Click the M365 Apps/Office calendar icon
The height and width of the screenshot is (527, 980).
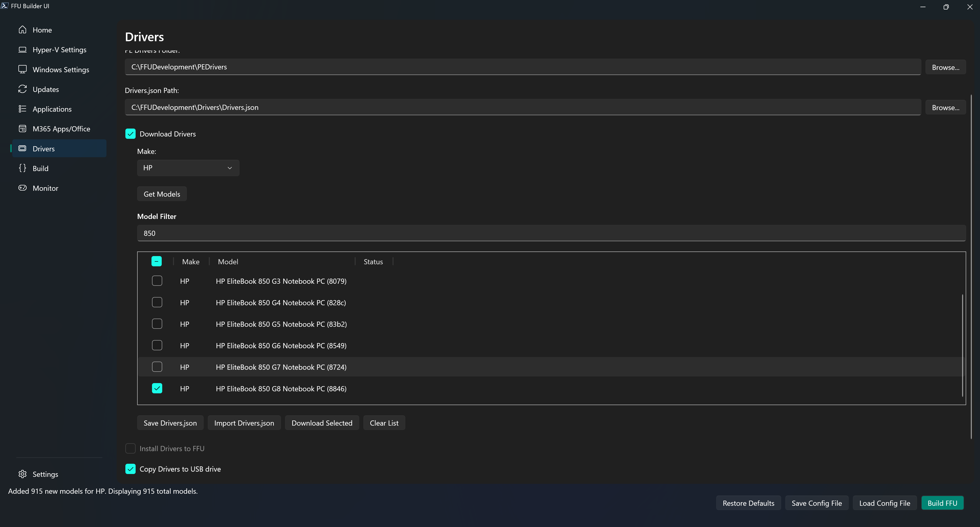pos(23,129)
